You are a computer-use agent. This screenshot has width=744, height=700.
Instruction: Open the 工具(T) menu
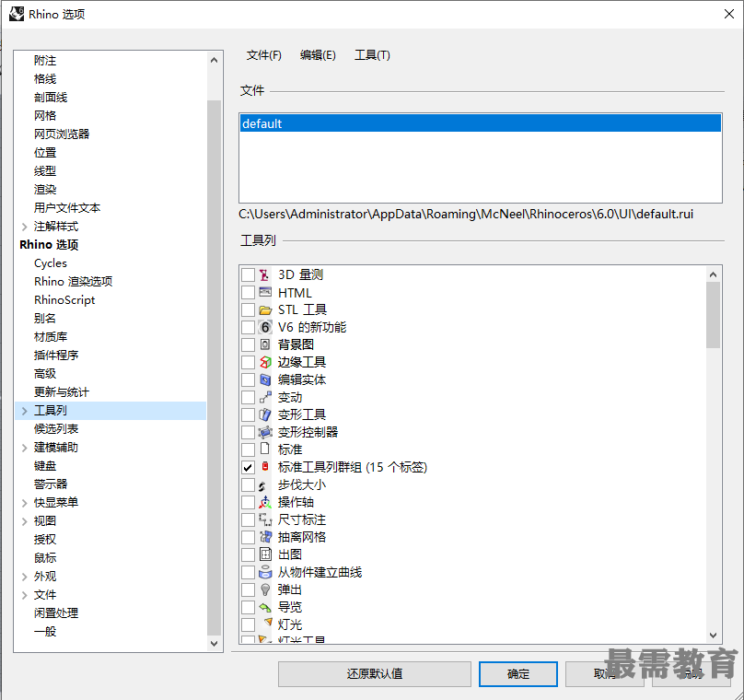pyautogui.click(x=373, y=55)
